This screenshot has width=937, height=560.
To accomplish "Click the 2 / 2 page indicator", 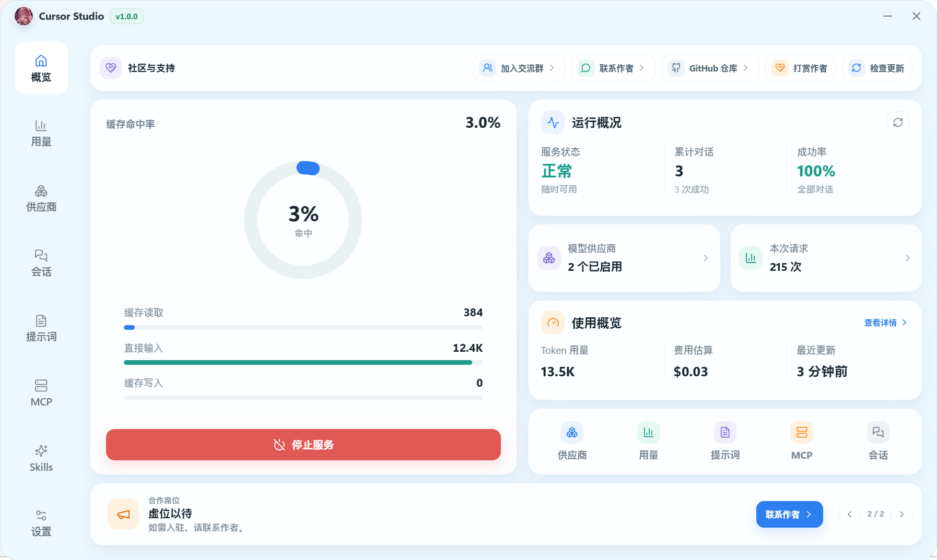I will tap(875, 514).
